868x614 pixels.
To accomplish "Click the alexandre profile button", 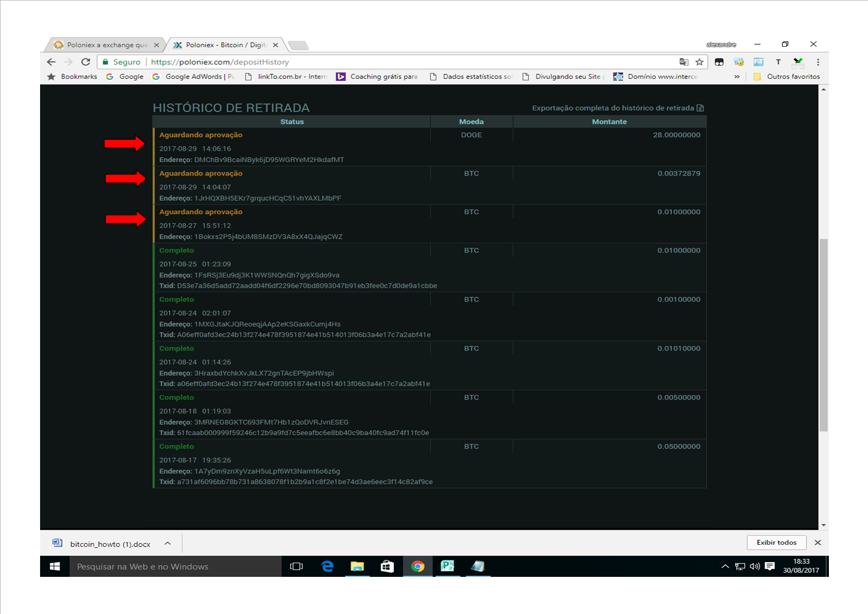I will click(x=721, y=45).
